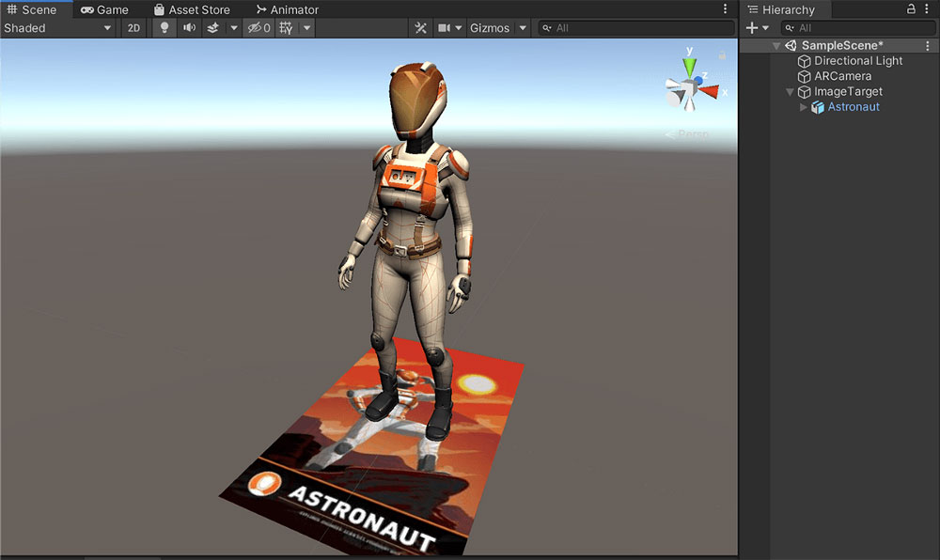
Task: Click the grid snapping icon
Action: (x=287, y=27)
